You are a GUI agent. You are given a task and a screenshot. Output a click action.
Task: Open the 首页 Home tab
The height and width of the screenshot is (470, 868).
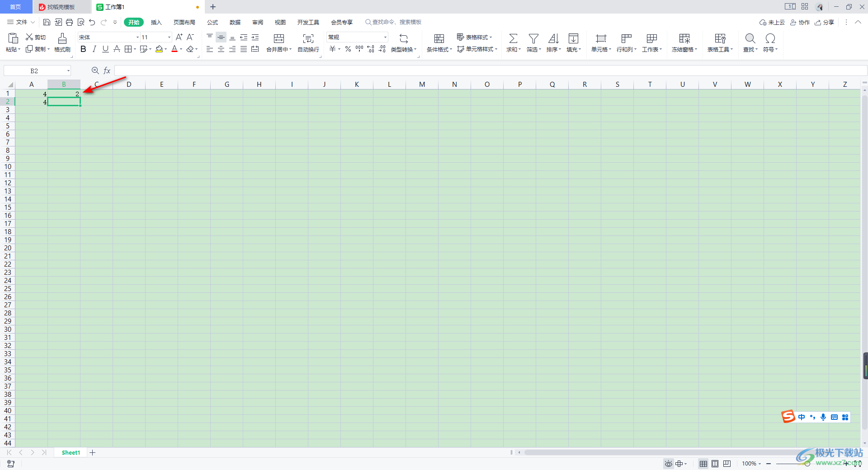coord(16,7)
